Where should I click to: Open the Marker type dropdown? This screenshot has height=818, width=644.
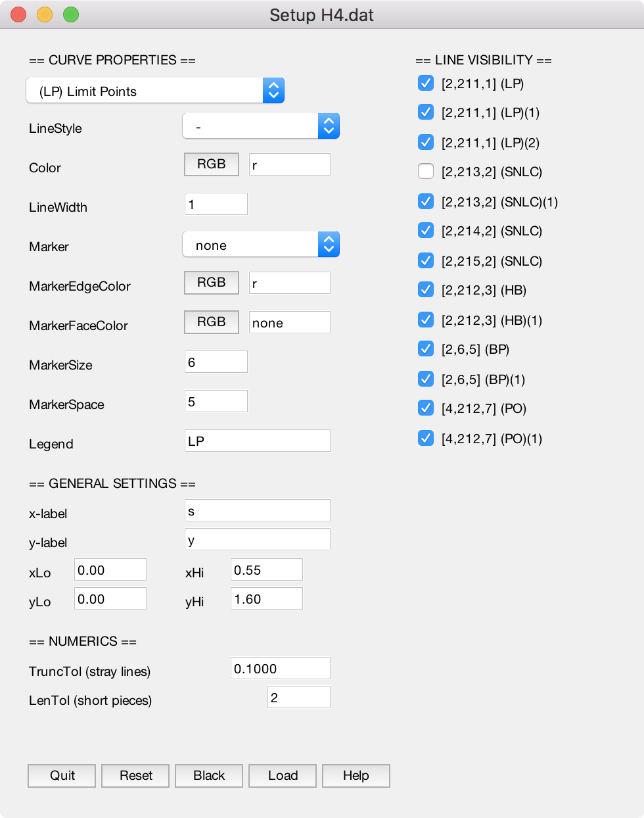[x=261, y=245]
